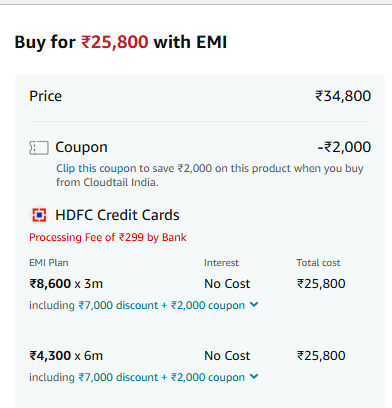
Task: Click 'No Cost' interest for 3m plan
Action: point(227,284)
